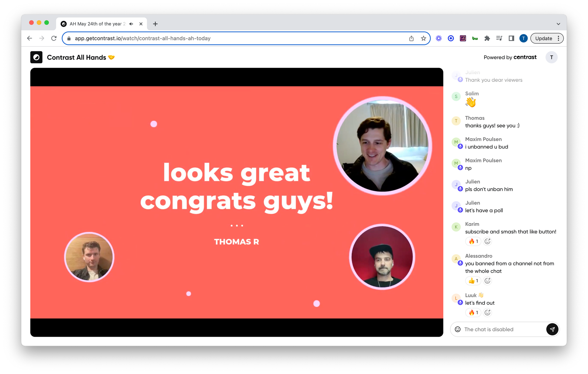The image size is (588, 374).
Task: Click the top-right speaker video bubble
Action: pyautogui.click(x=382, y=146)
